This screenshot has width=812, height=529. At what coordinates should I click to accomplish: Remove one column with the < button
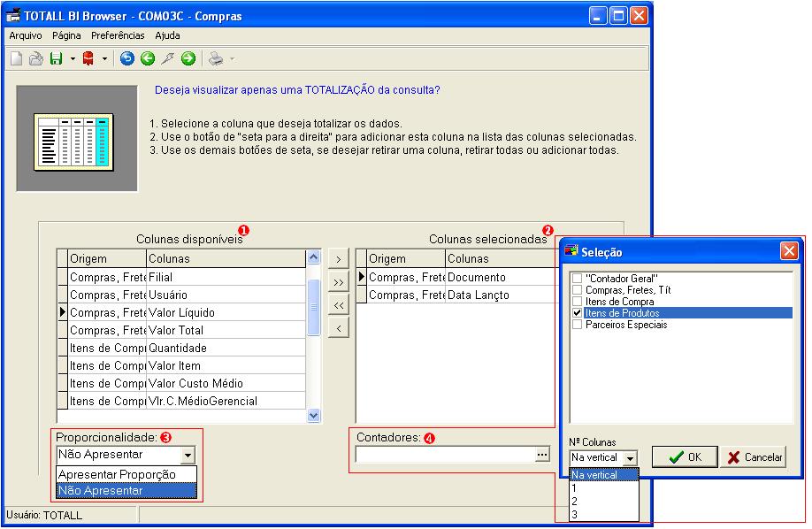point(339,328)
